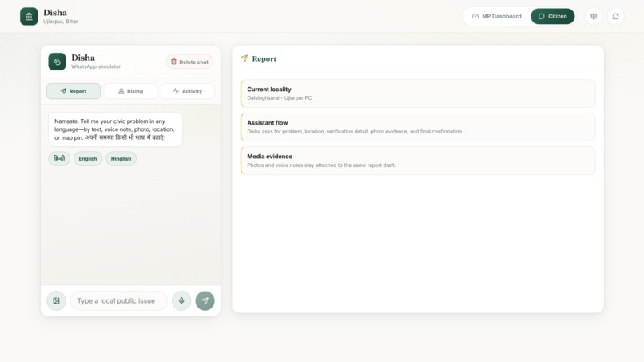Screen dimensions: 644x362
Task: Select the Assistant flow card
Action: 418,127
